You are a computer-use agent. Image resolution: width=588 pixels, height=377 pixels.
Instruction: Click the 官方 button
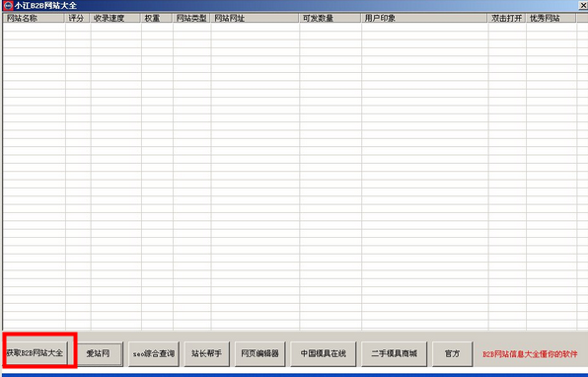[x=452, y=353]
